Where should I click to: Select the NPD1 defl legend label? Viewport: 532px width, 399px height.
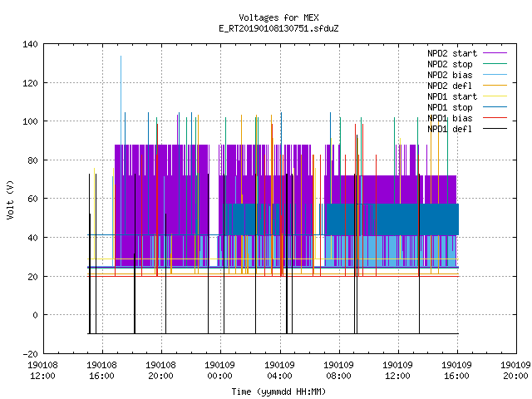(x=450, y=129)
